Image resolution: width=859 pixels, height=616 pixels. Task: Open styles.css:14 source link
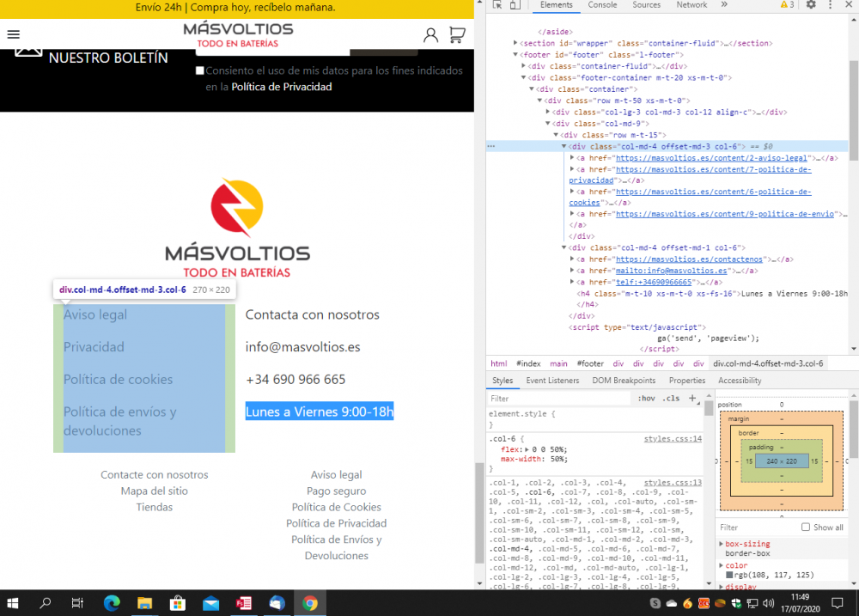tap(673, 438)
